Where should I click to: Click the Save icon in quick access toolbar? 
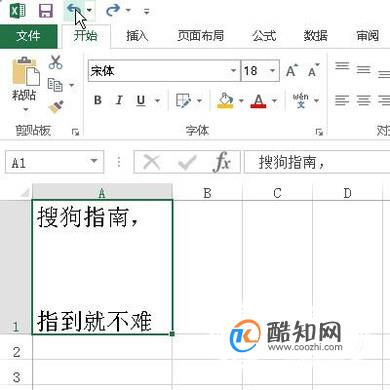click(46, 11)
